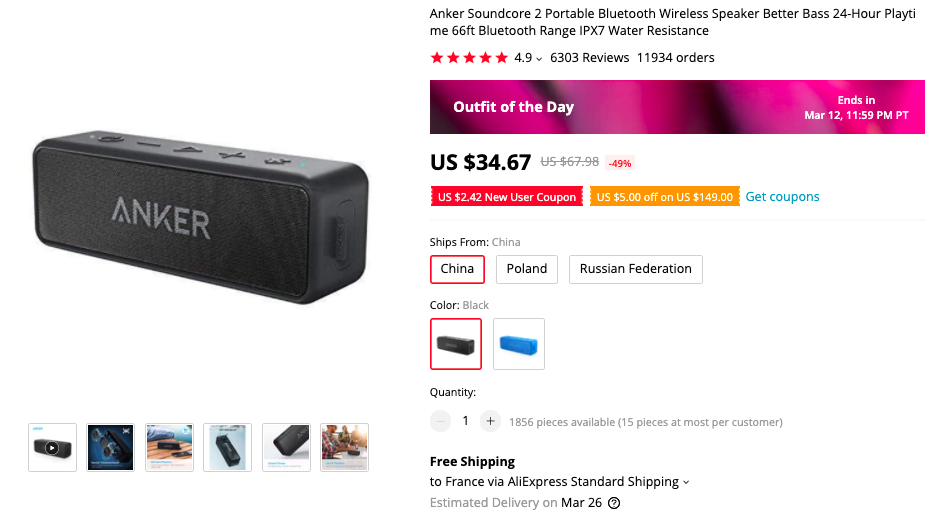Pick the blue speaker color option
This screenshot has width=939, height=519.
pos(519,344)
